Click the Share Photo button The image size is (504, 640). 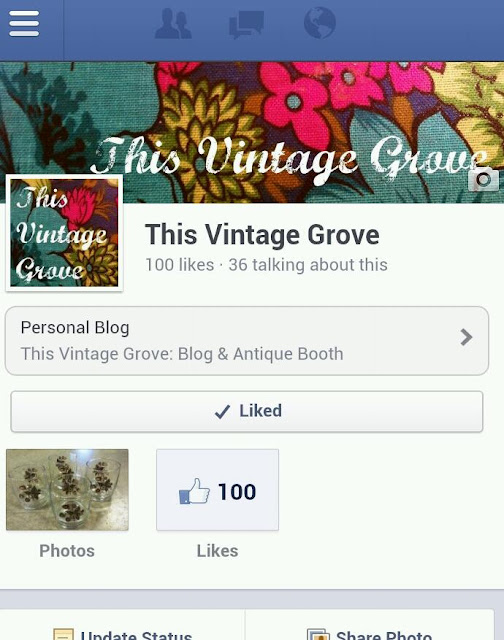[370, 629]
